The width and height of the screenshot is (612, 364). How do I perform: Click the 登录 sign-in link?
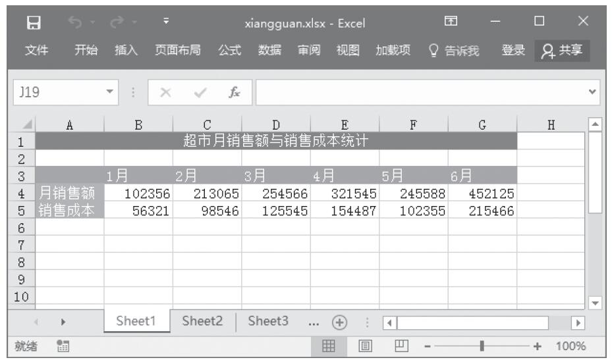click(x=513, y=51)
